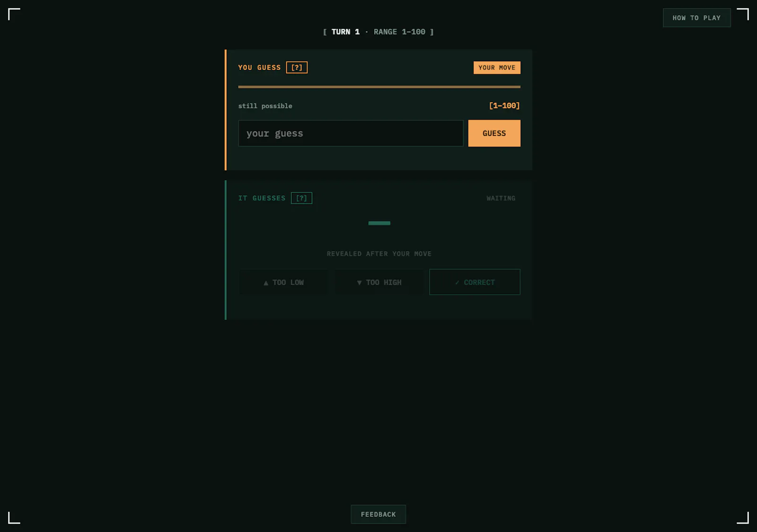The width and height of the screenshot is (757, 532).
Task: Open the How To Play guide
Action: pyautogui.click(x=696, y=18)
